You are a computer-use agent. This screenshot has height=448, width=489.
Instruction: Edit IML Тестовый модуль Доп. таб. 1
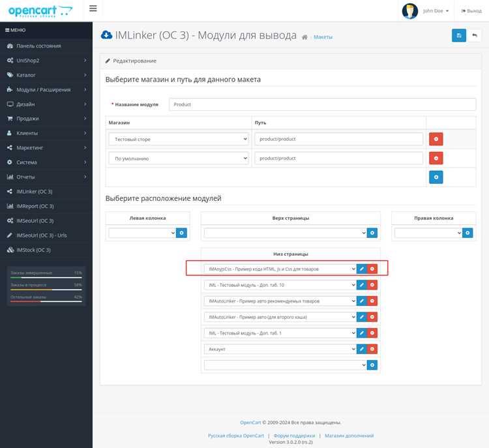(361, 333)
